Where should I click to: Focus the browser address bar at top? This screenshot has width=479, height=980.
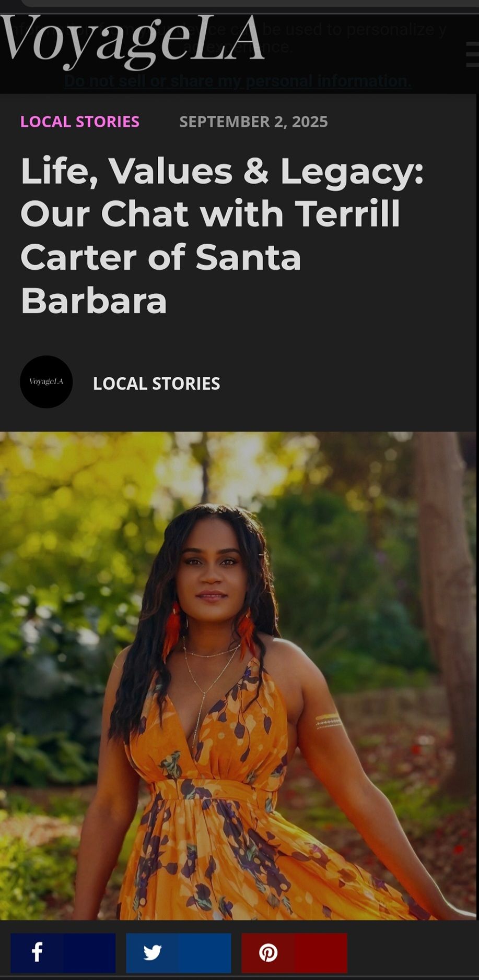click(x=250, y=3)
